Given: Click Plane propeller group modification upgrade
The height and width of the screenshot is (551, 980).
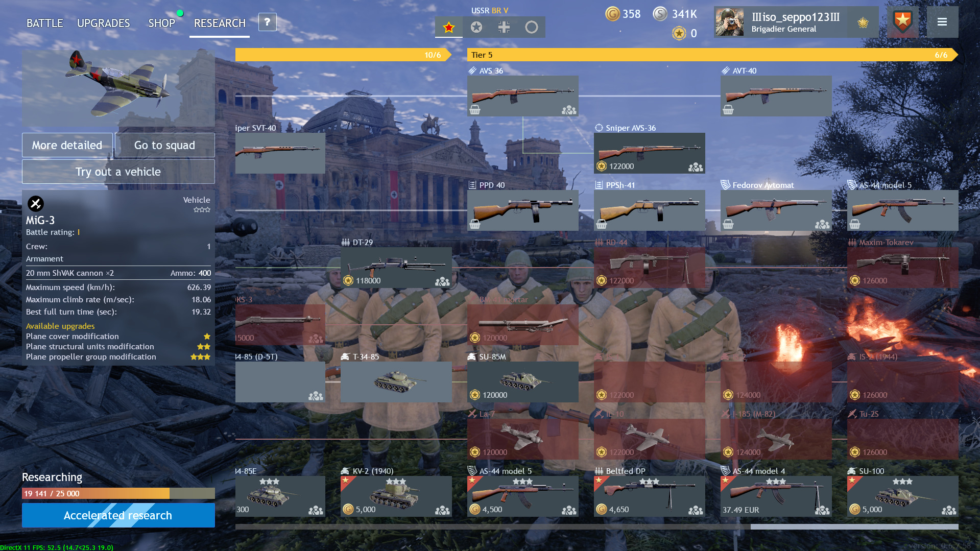Looking at the screenshot, I should (118, 356).
